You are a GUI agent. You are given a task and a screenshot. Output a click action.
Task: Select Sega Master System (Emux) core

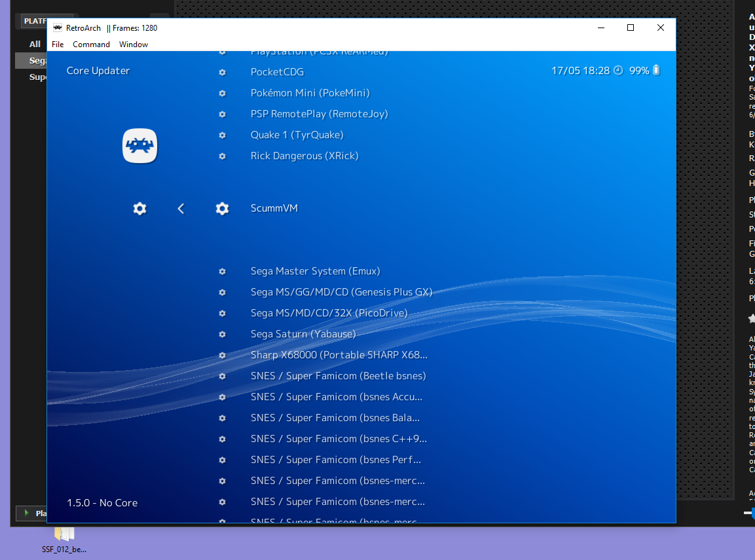point(316,271)
